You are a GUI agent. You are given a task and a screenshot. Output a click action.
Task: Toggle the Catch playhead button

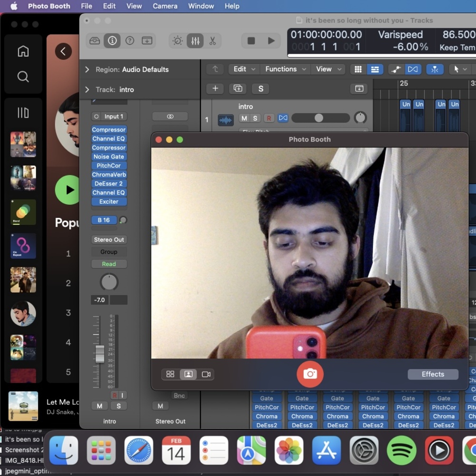pos(435,69)
